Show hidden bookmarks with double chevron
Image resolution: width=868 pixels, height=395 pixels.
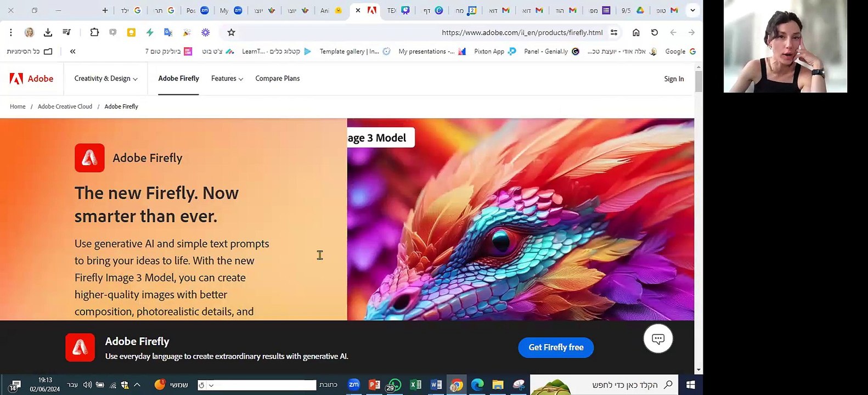[x=72, y=51]
